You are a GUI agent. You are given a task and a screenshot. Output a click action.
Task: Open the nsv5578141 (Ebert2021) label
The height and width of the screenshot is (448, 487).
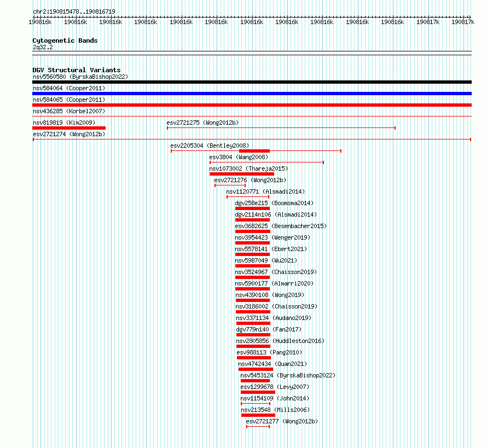point(271,249)
